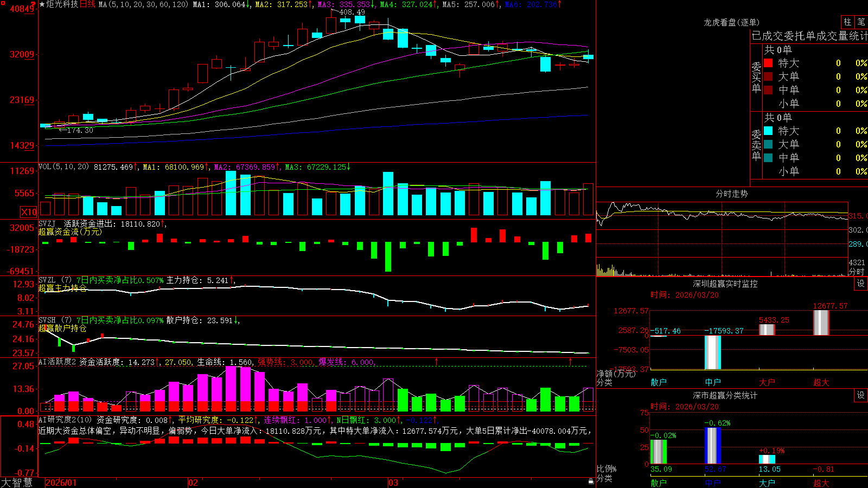Open 设 settings for 深圳超赢实时监控
The width and height of the screenshot is (868, 488).
[x=861, y=284]
